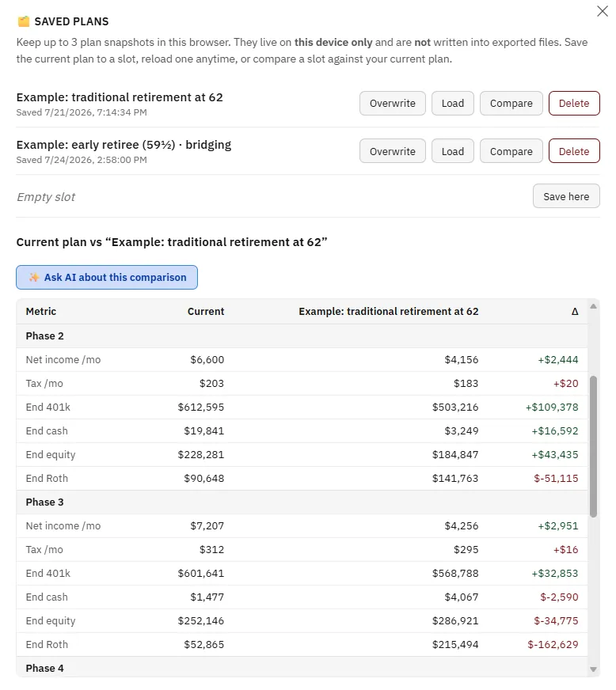Click the +$2,951 delta value
The height and width of the screenshot is (690, 616).
[x=558, y=526]
